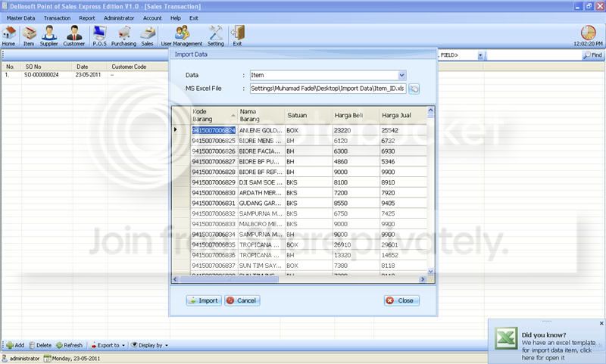Click the Exit door toolbar icon
Viewport: 606px width, 364px height.
238,36
